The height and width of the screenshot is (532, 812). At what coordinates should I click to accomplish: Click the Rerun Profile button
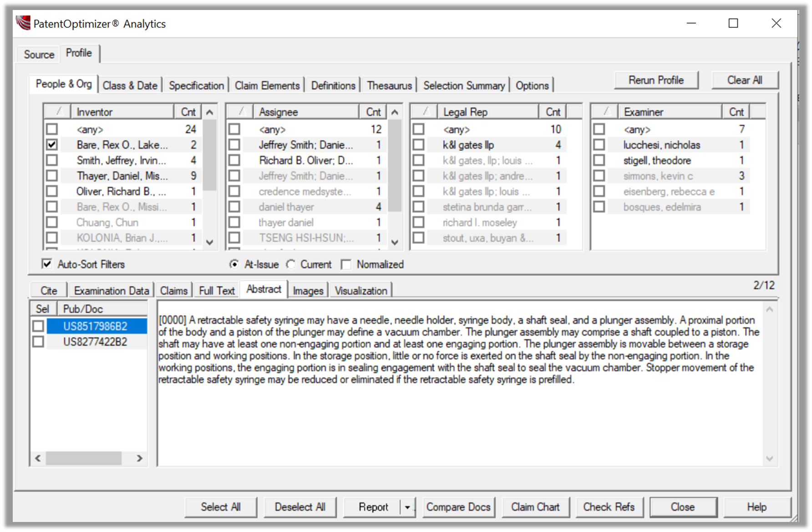coord(656,80)
